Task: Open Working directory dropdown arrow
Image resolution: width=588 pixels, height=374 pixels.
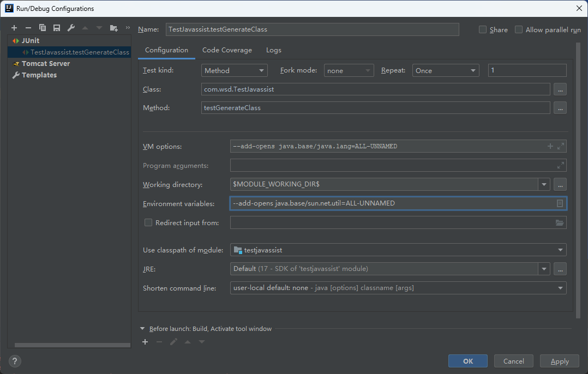Action: pos(544,184)
